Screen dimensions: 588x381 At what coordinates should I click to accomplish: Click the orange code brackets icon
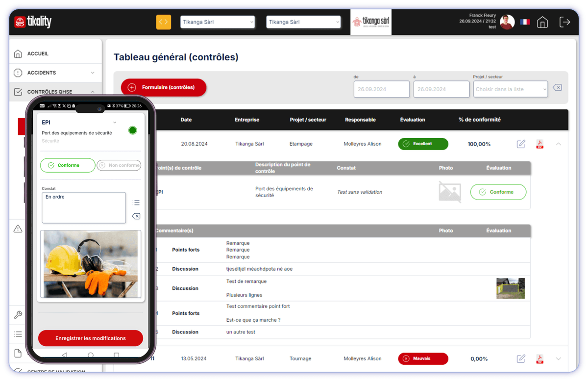coord(164,22)
